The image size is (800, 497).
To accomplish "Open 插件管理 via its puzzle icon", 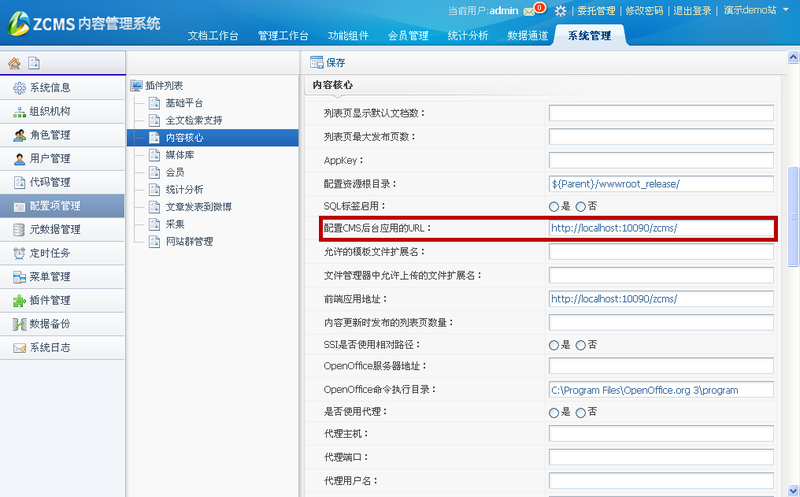I will pos(20,300).
